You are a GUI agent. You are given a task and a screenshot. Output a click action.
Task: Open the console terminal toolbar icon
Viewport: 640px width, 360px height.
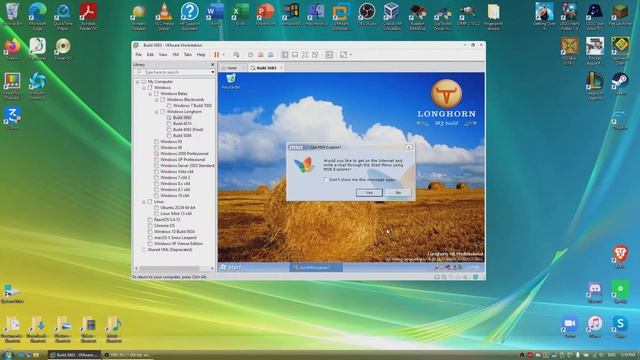coord(329,55)
